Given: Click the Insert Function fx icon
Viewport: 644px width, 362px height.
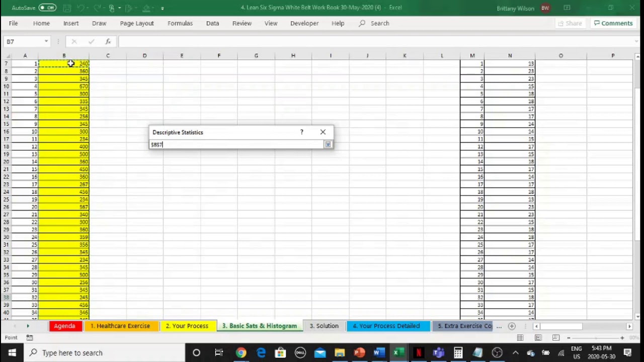Looking at the screenshot, I should (108, 41).
